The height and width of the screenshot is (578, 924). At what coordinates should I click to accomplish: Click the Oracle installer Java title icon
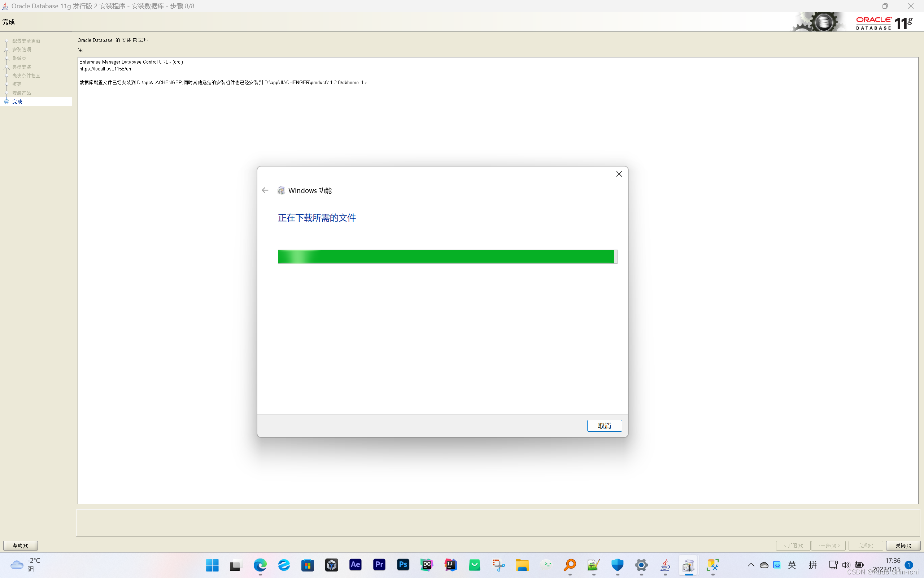click(x=5, y=6)
